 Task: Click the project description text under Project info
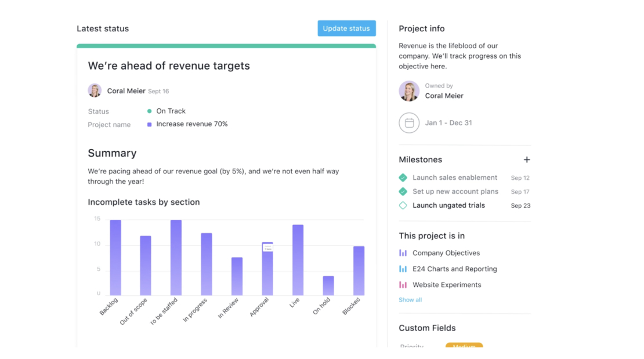460,56
